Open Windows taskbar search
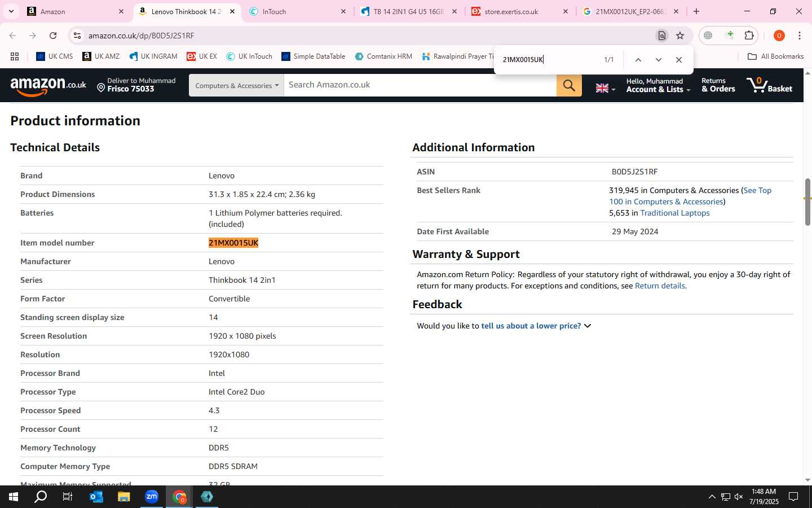This screenshot has height=508, width=812. tap(41, 497)
